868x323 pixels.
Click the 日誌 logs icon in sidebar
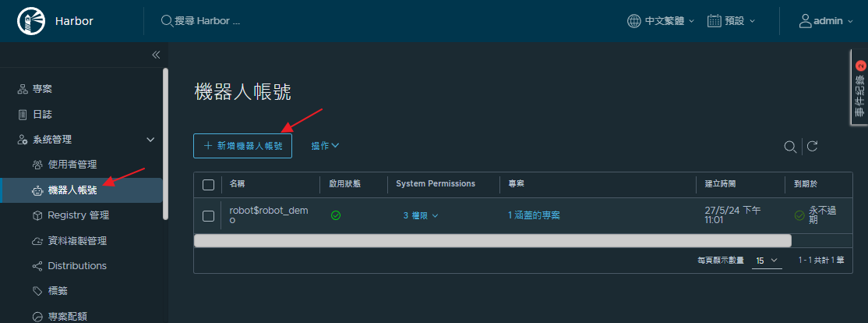coord(22,115)
